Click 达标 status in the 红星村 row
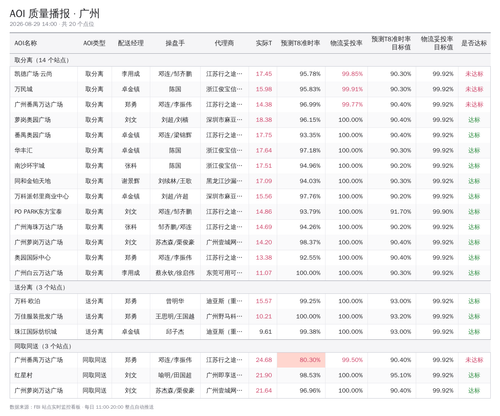The height and width of the screenshot is (416, 500). pos(474,375)
